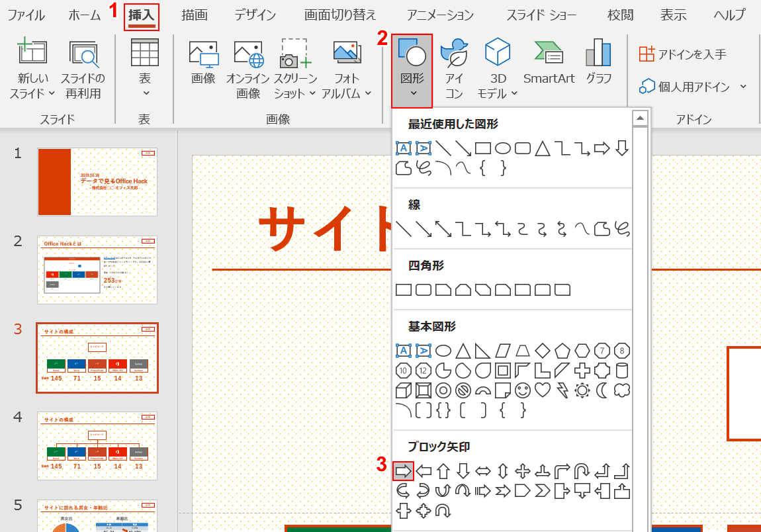Pick the triangle in 最近使用した図形
761x532 pixels.
[x=543, y=148]
